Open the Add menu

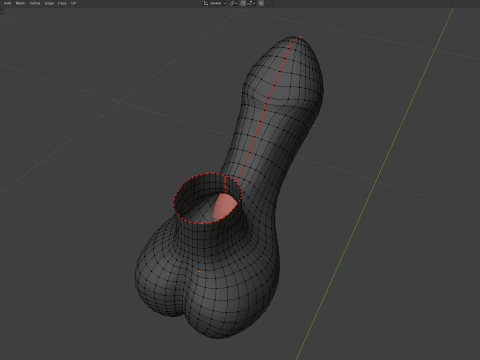[7, 3]
